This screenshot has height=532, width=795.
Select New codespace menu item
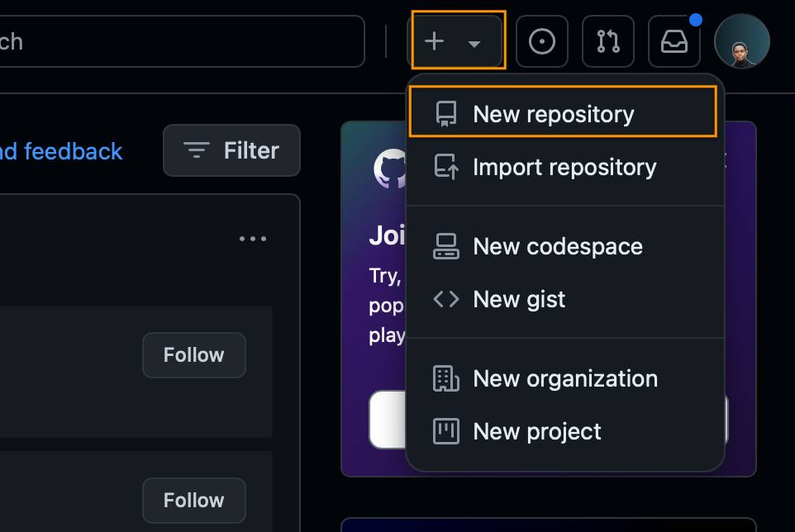564,246
